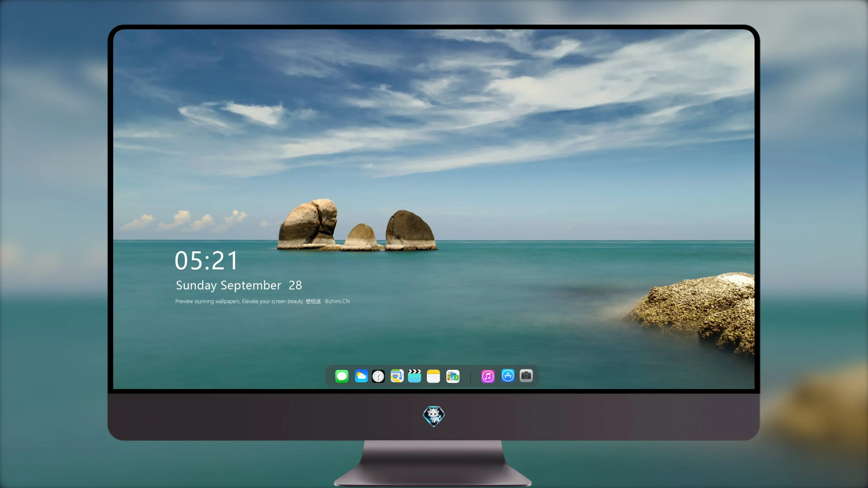Launch the Videos clapperboard app

415,376
